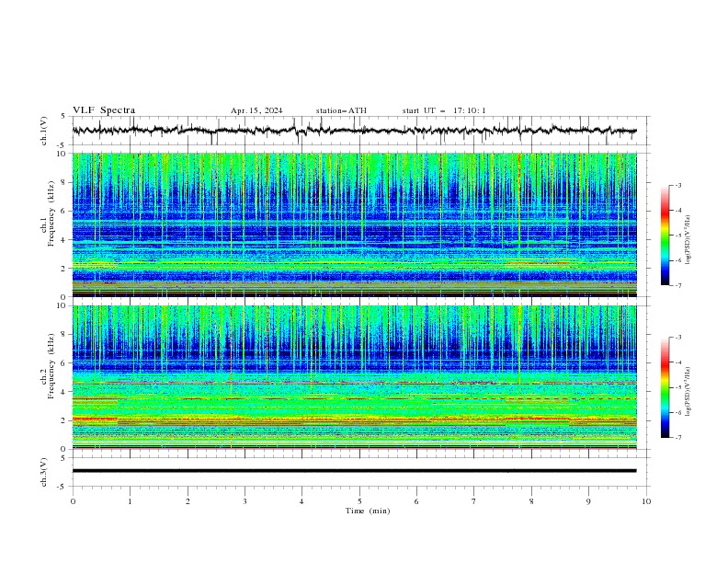Click time axis tick label '5'

click(359, 501)
